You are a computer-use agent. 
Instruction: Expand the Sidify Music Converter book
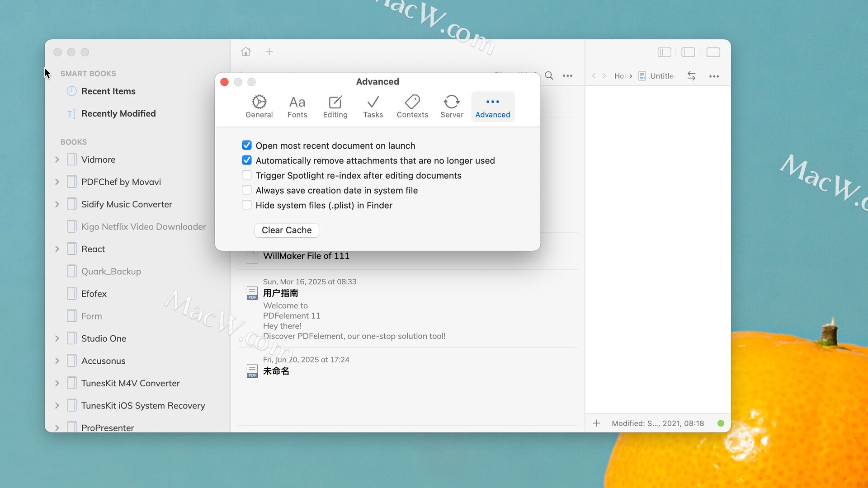(x=57, y=204)
